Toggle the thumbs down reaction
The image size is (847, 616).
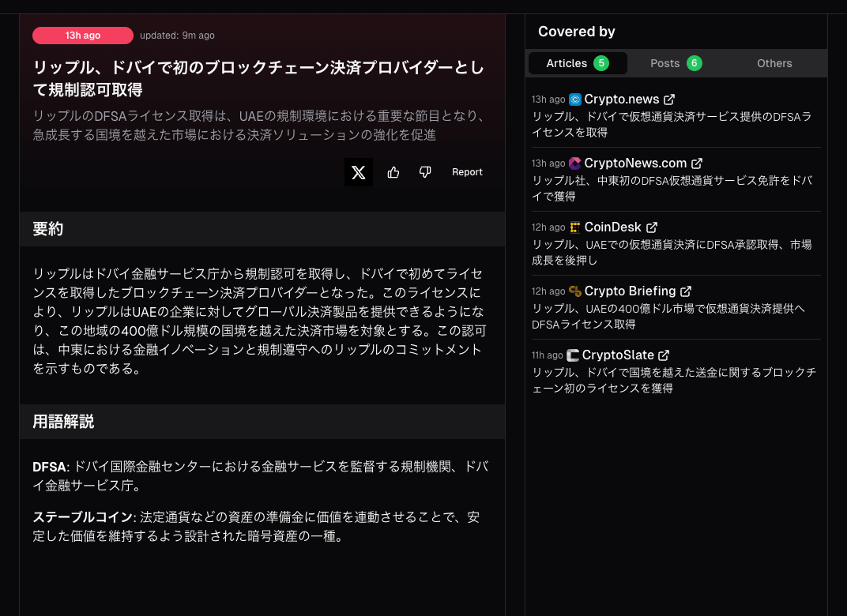[425, 172]
